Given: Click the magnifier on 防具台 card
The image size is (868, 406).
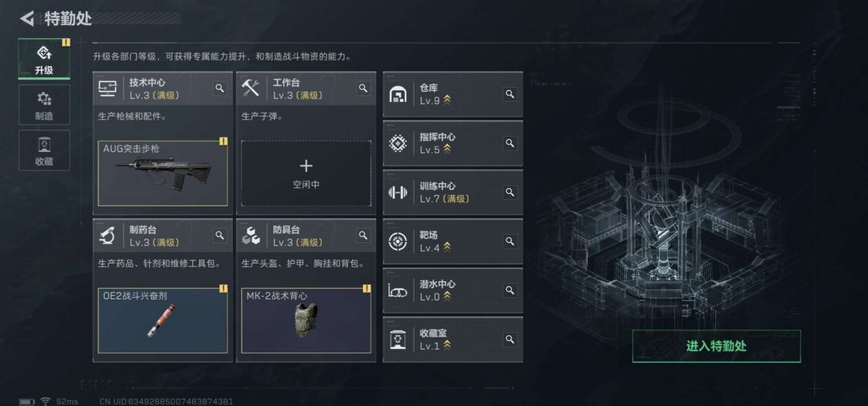Looking at the screenshot, I should 363,236.
